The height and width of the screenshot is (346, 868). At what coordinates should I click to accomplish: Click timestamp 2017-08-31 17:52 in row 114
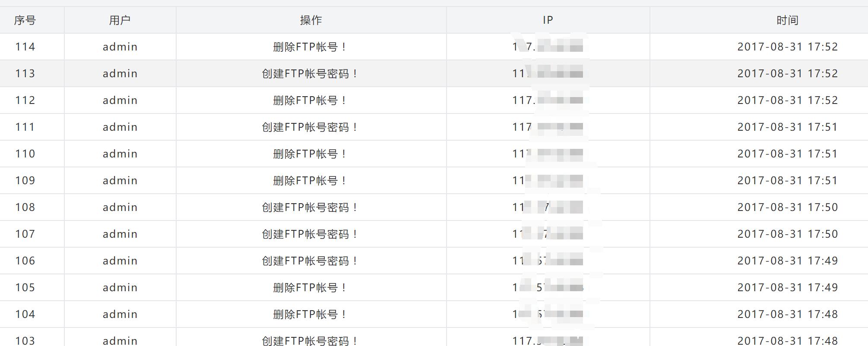click(x=787, y=47)
